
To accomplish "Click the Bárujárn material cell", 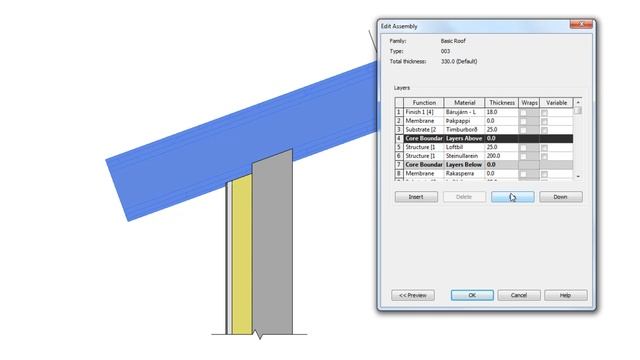I will (464, 112).
